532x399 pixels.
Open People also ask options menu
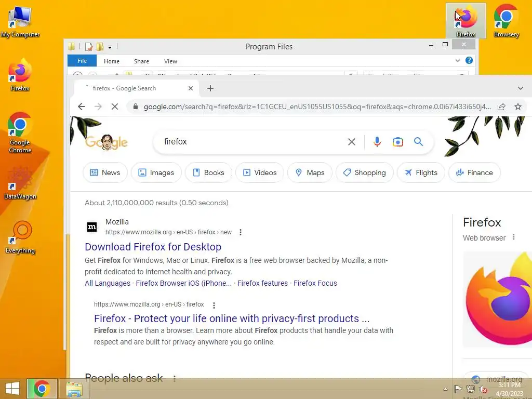tap(175, 378)
